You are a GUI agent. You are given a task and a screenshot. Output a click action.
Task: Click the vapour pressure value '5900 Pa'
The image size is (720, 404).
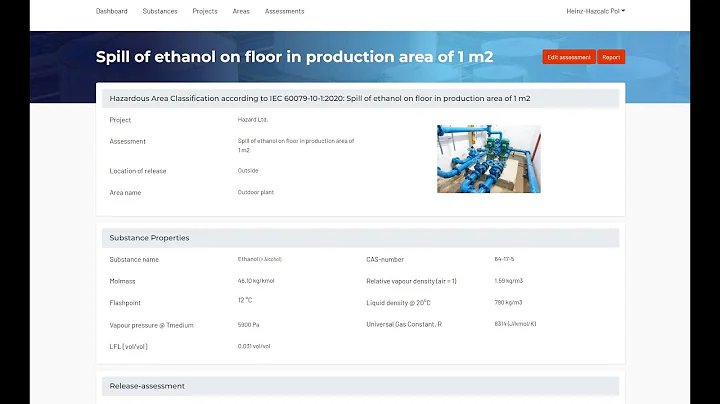click(248, 325)
